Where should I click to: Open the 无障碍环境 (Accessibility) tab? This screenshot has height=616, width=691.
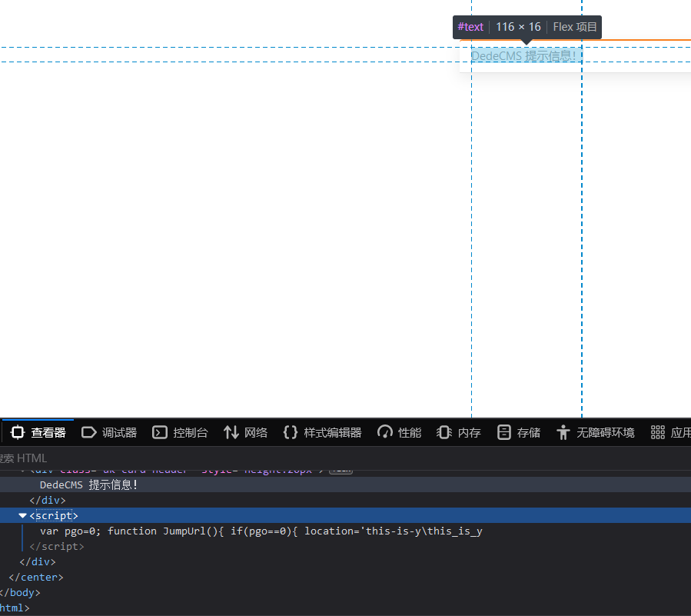tap(596, 432)
